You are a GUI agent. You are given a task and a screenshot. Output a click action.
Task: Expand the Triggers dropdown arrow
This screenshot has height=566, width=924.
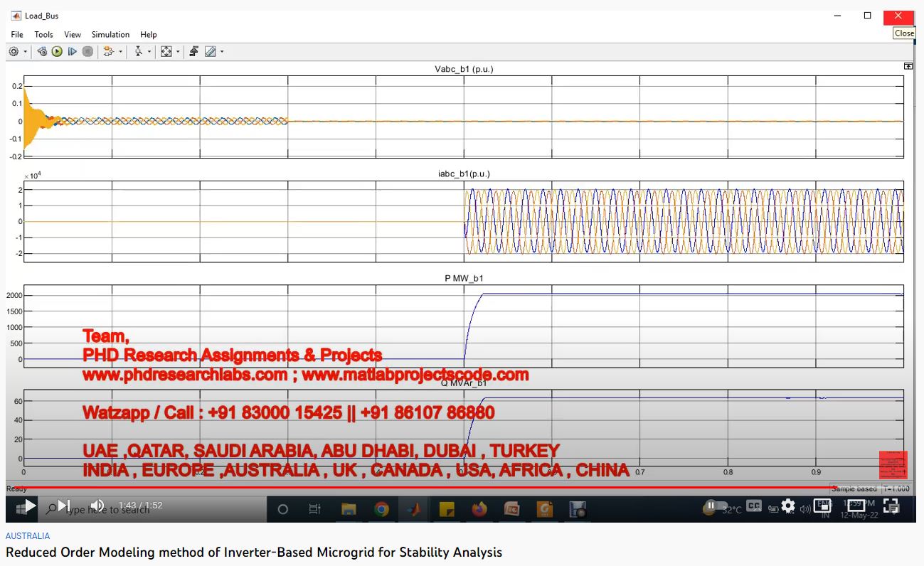149,52
